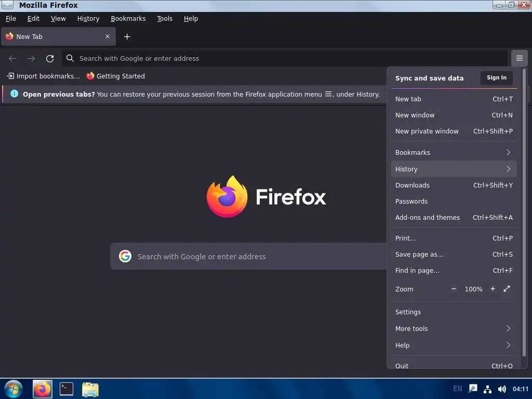The image size is (532, 399).
Task: Click the Sign In button
Action: [x=496, y=78]
